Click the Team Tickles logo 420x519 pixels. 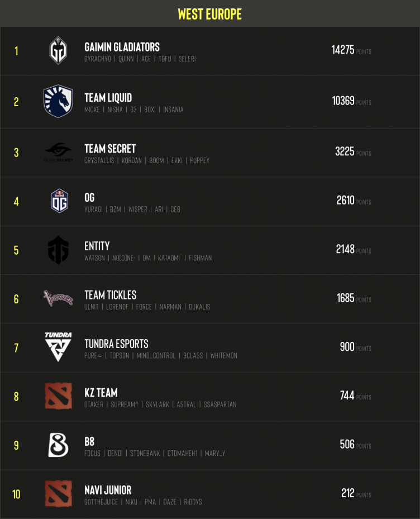[58, 298]
